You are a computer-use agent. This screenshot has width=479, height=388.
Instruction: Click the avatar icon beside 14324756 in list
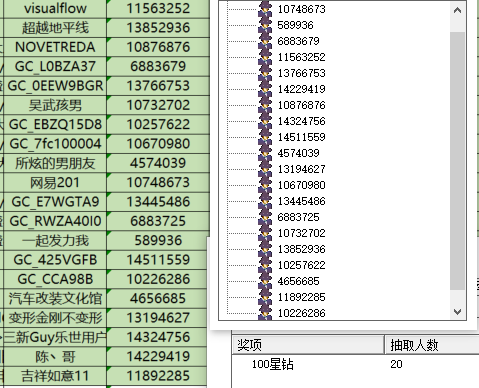[x=265, y=121]
